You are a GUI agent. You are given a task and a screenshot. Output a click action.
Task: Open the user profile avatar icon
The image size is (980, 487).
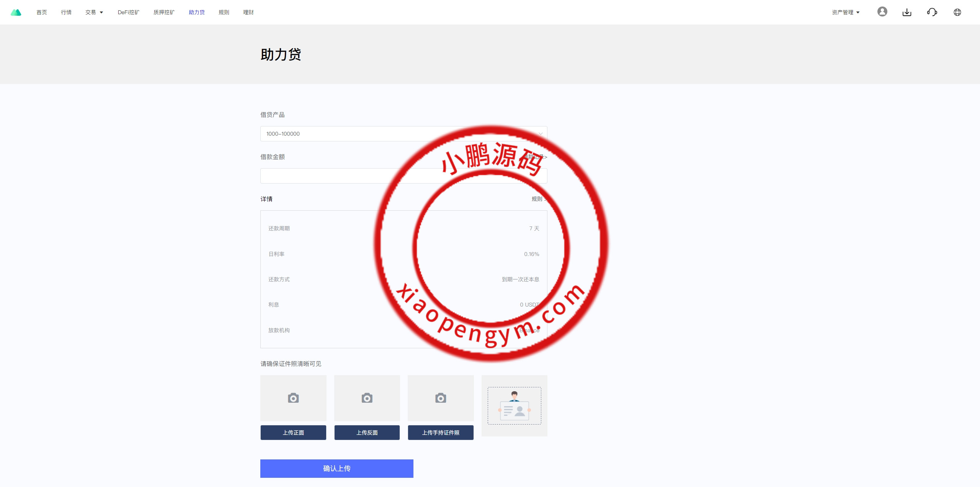click(882, 12)
